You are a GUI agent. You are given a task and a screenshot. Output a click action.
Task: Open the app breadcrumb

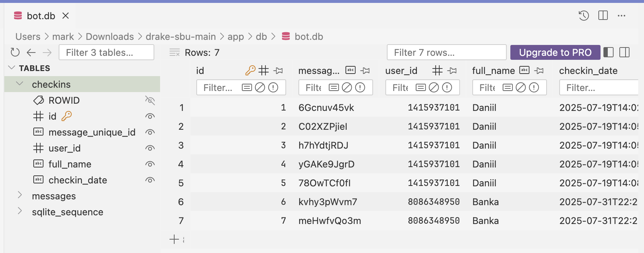236,37
